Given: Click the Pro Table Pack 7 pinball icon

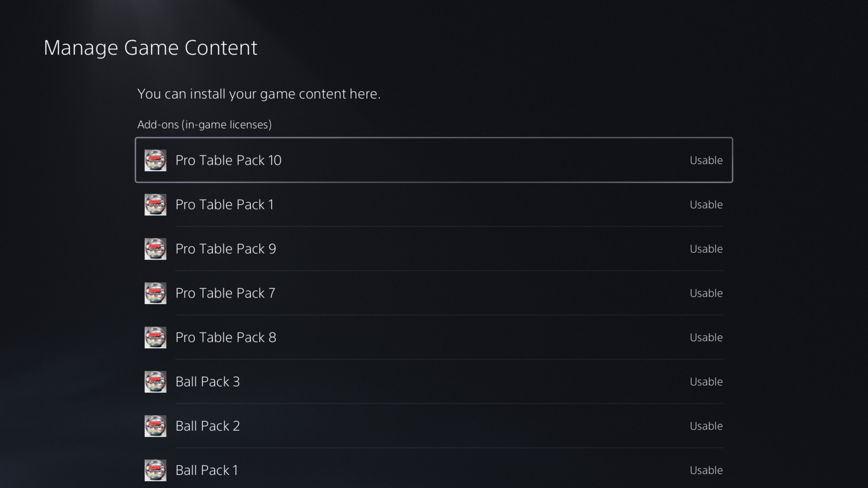Looking at the screenshot, I should [155, 293].
